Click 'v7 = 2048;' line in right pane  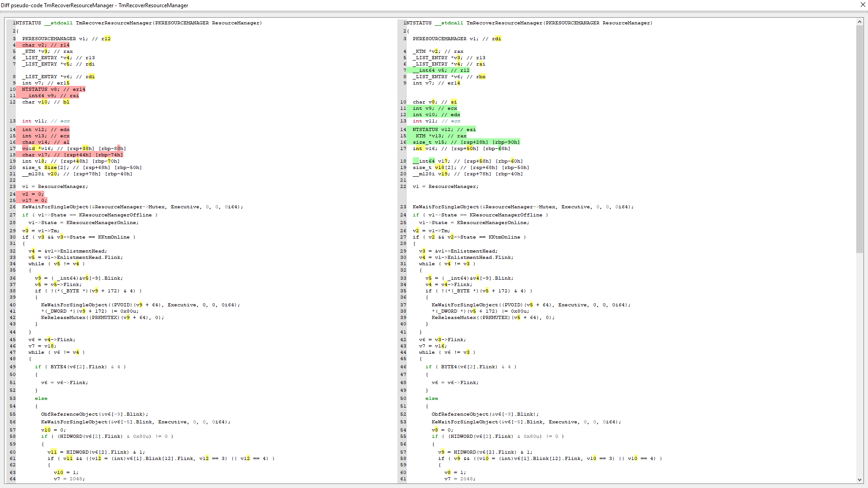(x=459, y=479)
